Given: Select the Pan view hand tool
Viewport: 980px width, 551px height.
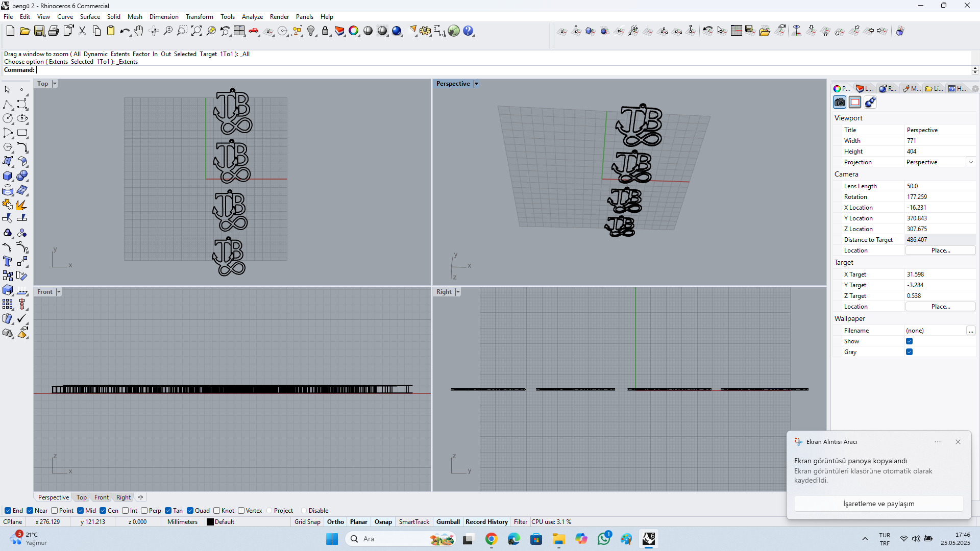Looking at the screenshot, I should (139, 31).
